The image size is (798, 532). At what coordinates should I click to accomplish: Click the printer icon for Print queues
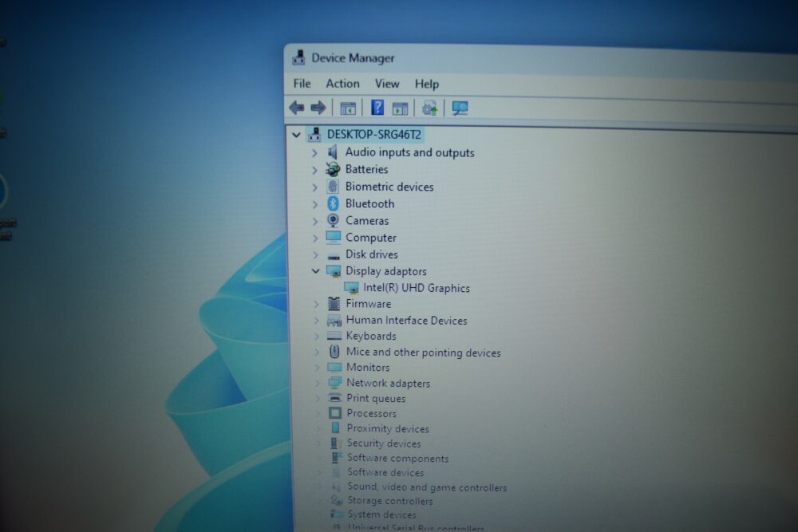(335, 398)
